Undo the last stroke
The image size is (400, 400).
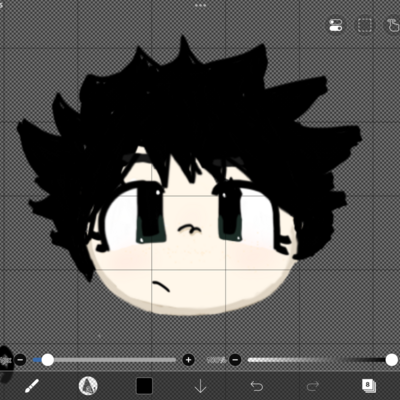point(257,386)
